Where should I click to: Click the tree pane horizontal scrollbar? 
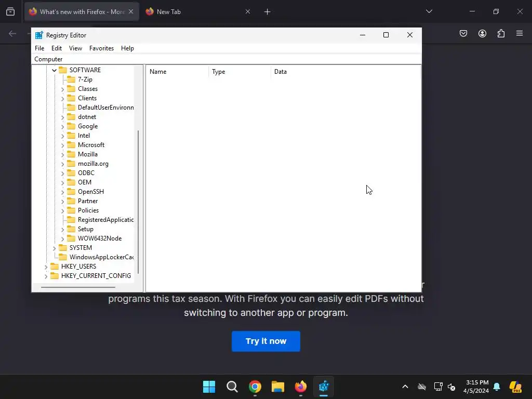pyautogui.click(x=78, y=287)
